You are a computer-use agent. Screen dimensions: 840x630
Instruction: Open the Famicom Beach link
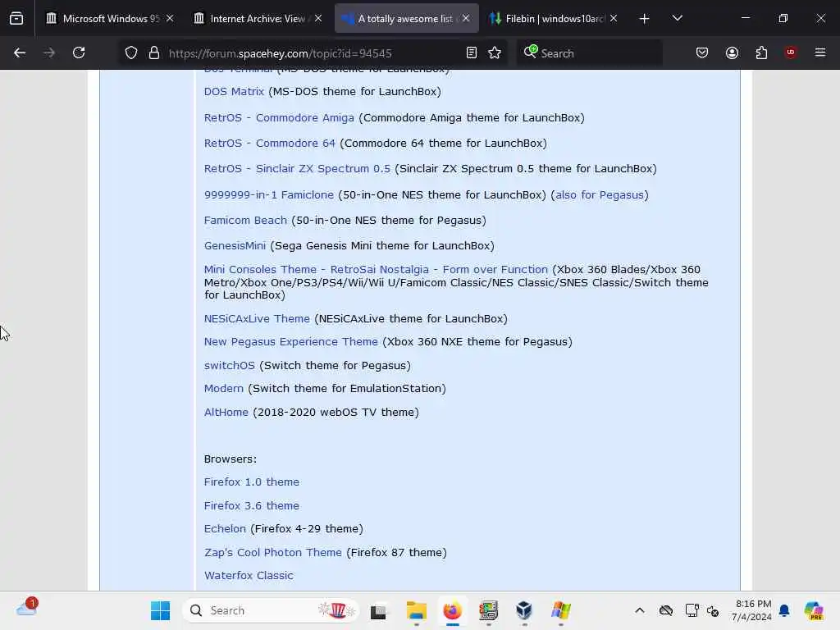pyautogui.click(x=245, y=220)
